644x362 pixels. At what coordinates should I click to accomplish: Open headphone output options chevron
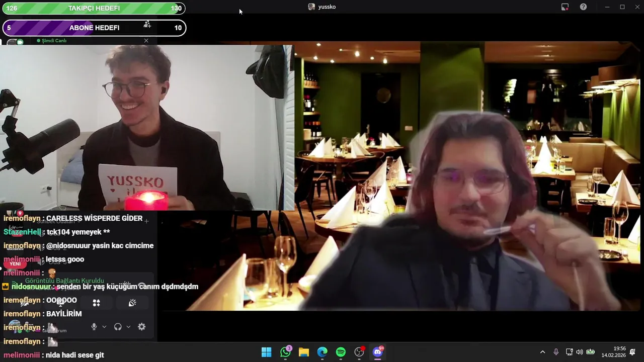(x=128, y=327)
